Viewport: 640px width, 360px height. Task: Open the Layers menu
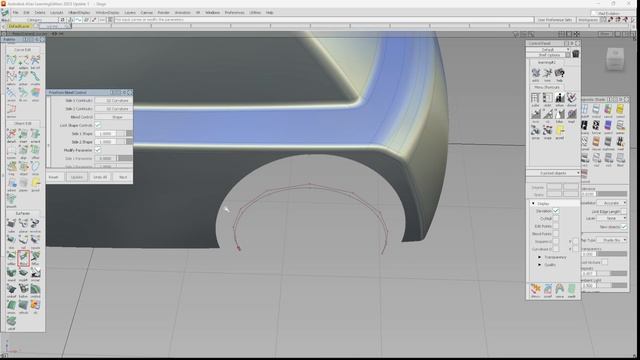point(130,13)
